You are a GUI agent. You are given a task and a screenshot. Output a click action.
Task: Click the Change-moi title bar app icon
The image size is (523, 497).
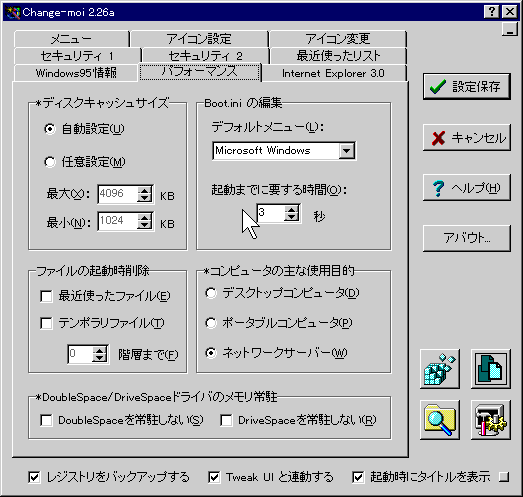click(13, 12)
